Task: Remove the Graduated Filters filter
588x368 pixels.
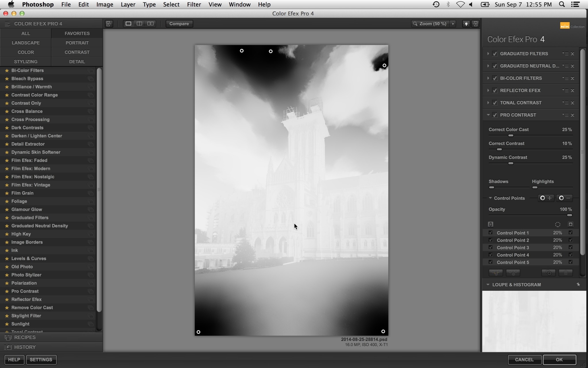Action: tap(572, 54)
